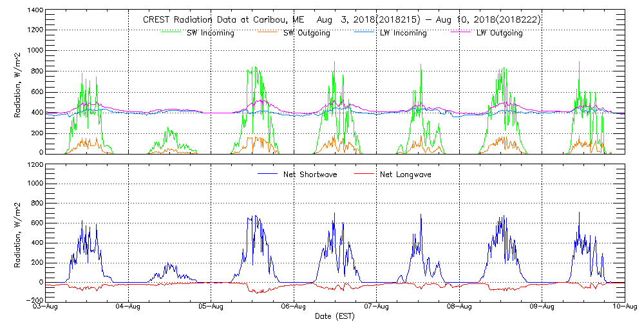Click the lower chart's Radiation W/m^2 axis label

coord(18,232)
